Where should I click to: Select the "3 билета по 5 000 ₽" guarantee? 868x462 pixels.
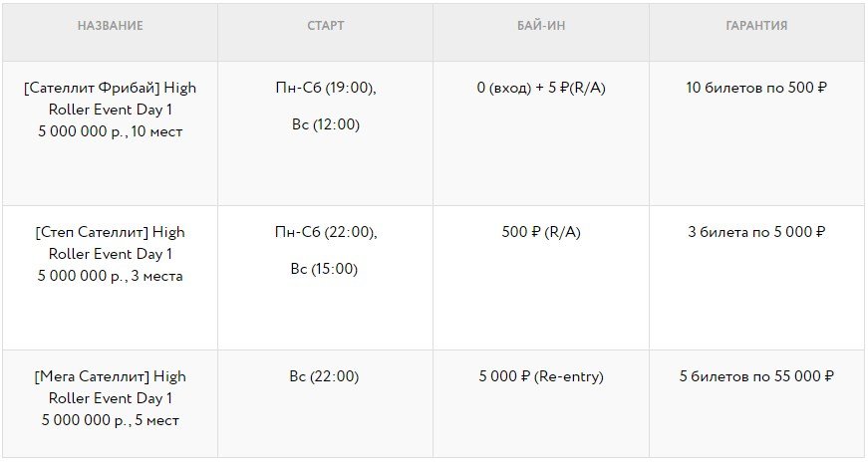[x=756, y=232]
